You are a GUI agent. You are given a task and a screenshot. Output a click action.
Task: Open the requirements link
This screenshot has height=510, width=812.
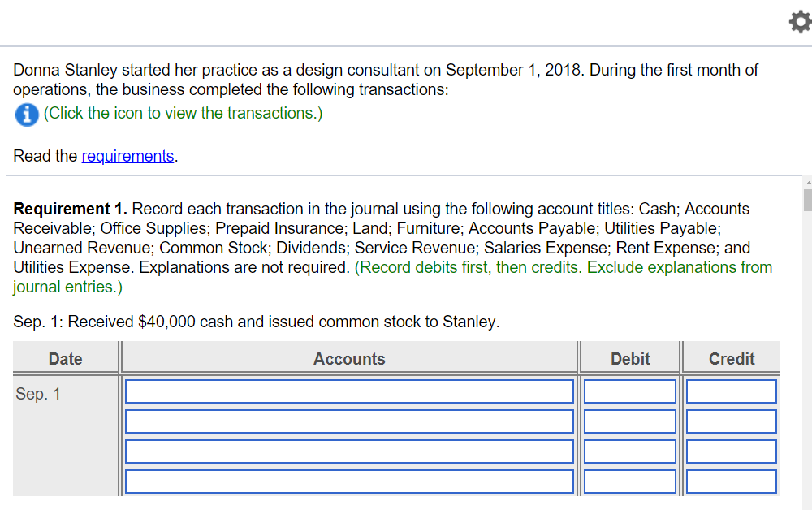click(127, 156)
